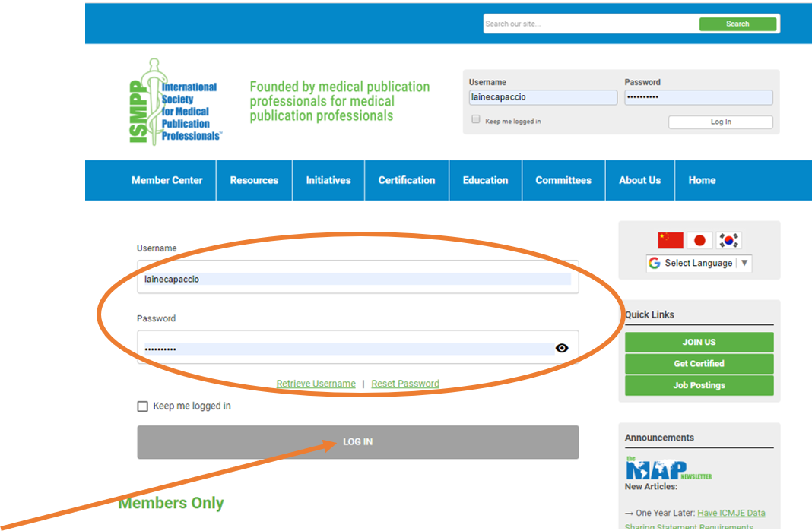This screenshot has height=531, width=812.
Task: Go to the Home menu item
Action: pos(702,180)
